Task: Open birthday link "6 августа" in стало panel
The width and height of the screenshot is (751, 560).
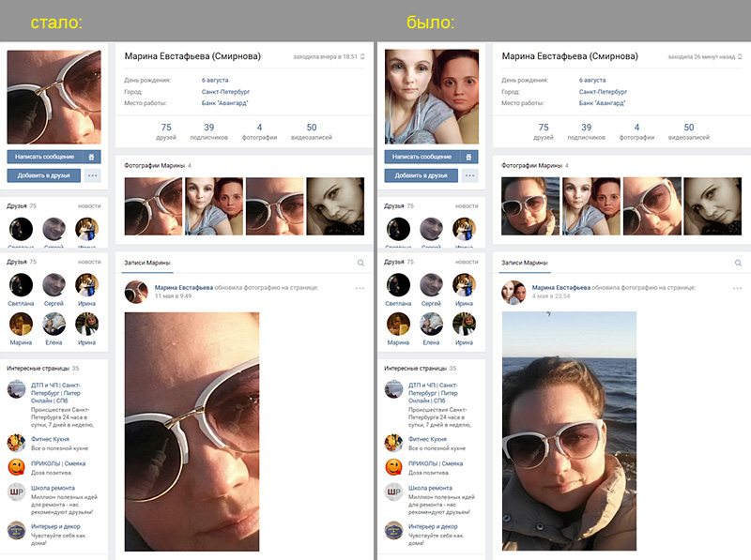Action: [215, 80]
